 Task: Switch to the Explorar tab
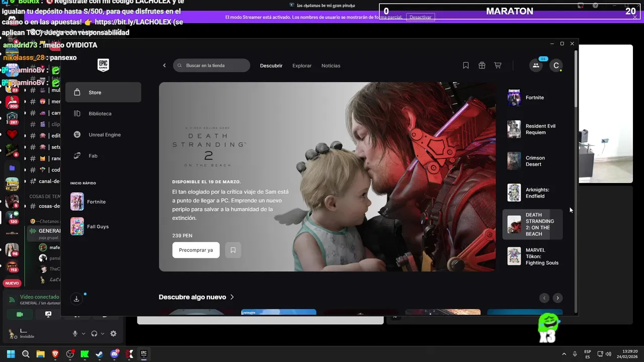click(x=302, y=65)
